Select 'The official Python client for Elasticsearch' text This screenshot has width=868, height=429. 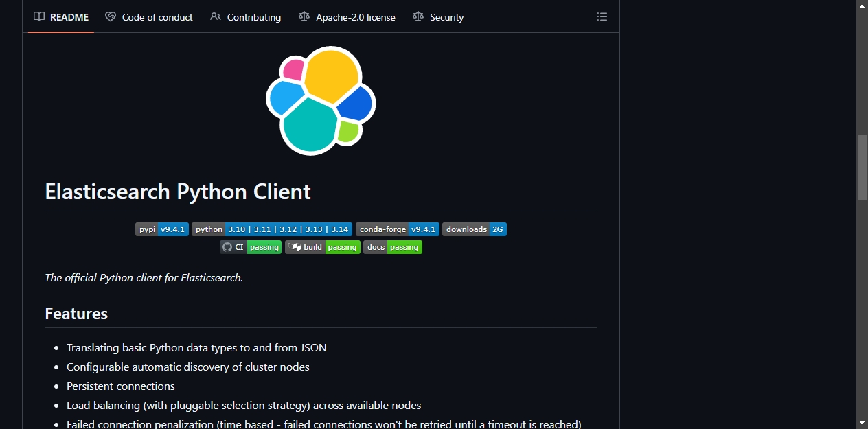144,278
